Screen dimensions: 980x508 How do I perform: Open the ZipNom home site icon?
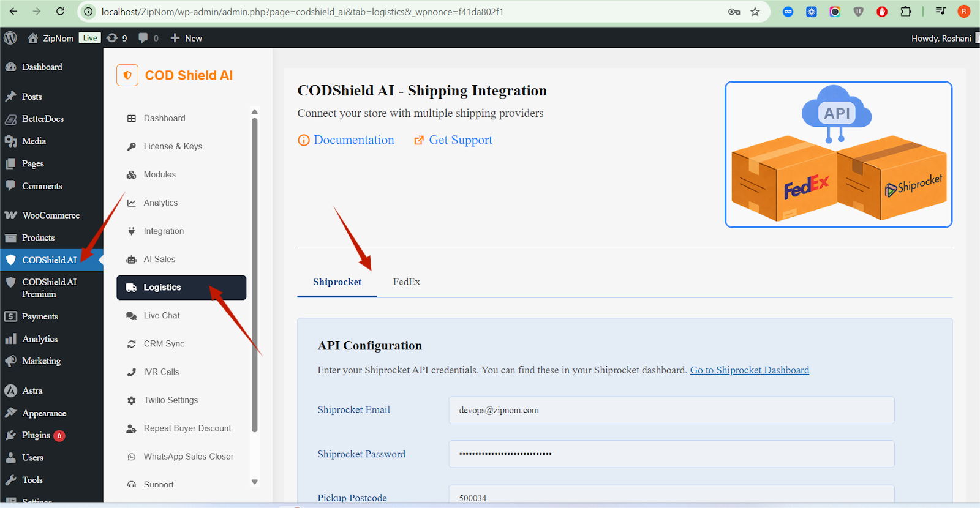[33, 38]
